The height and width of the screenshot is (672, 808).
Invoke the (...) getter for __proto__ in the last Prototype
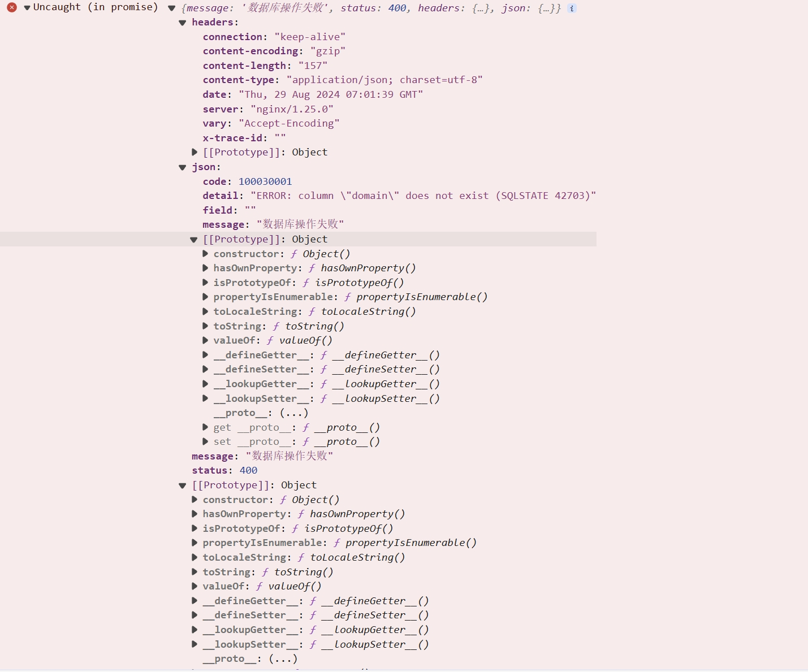(283, 659)
